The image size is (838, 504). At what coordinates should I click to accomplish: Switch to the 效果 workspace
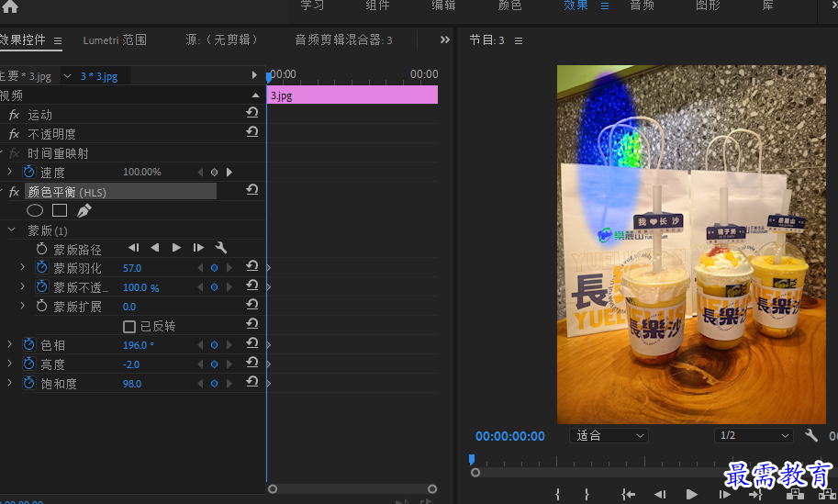[575, 6]
